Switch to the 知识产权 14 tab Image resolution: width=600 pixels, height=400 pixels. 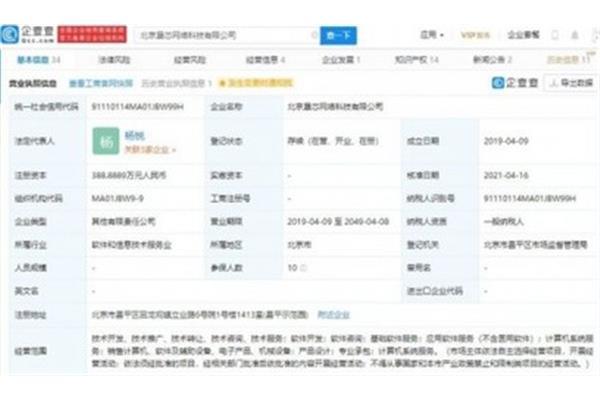coord(416,60)
